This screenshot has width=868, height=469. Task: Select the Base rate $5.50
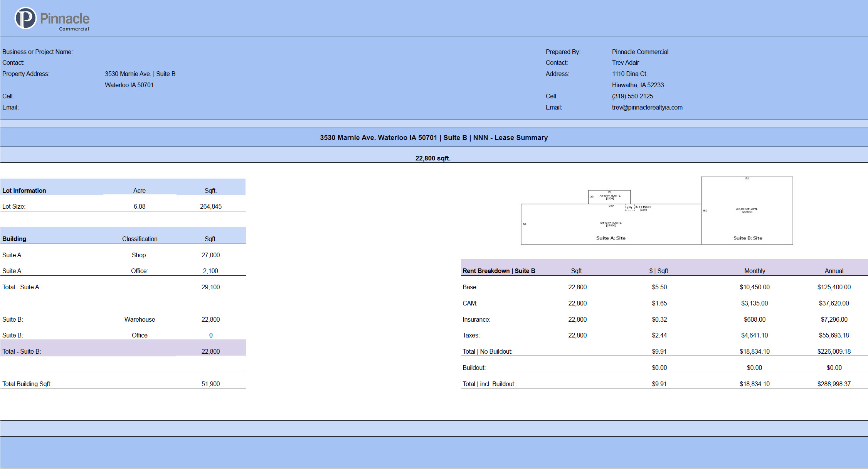[x=659, y=287]
